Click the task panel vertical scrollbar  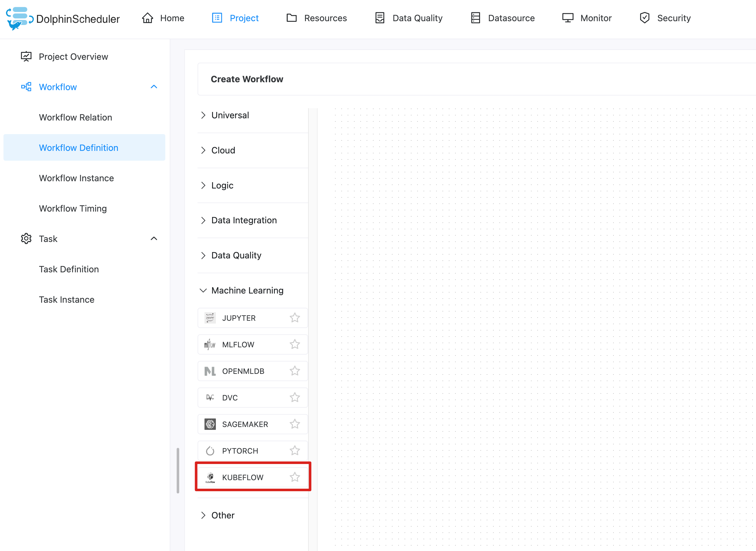click(178, 470)
